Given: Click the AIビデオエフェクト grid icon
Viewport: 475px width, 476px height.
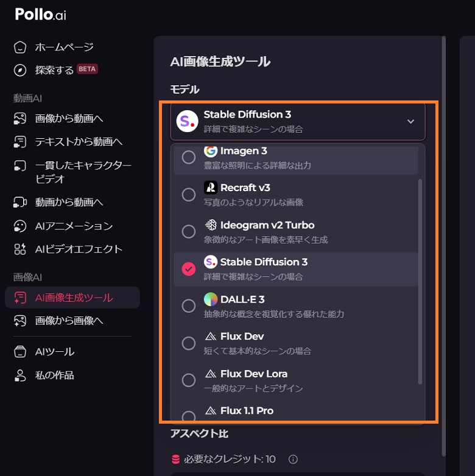Looking at the screenshot, I should tap(20, 249).
